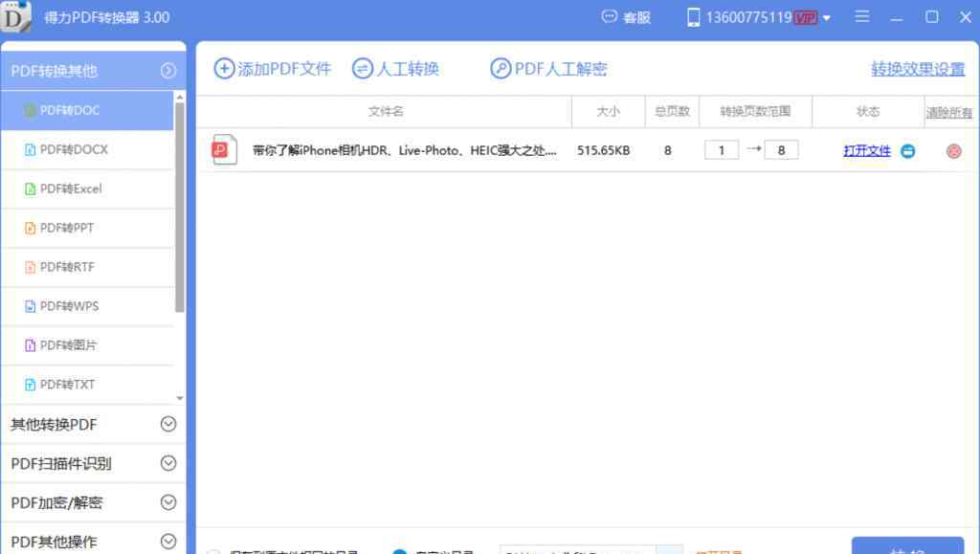The image size is (980, 554).
Task: Click the 打开文件 link
Action: [866, 151]
